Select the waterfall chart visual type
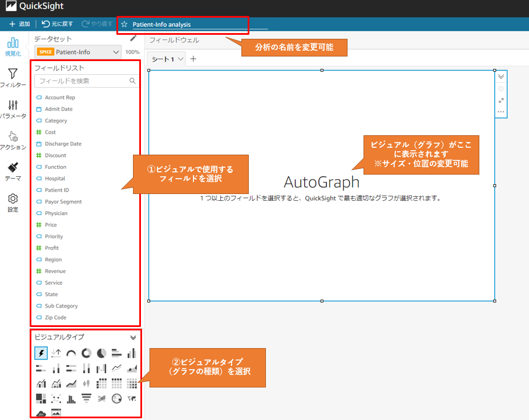 [x=101, y=369]
